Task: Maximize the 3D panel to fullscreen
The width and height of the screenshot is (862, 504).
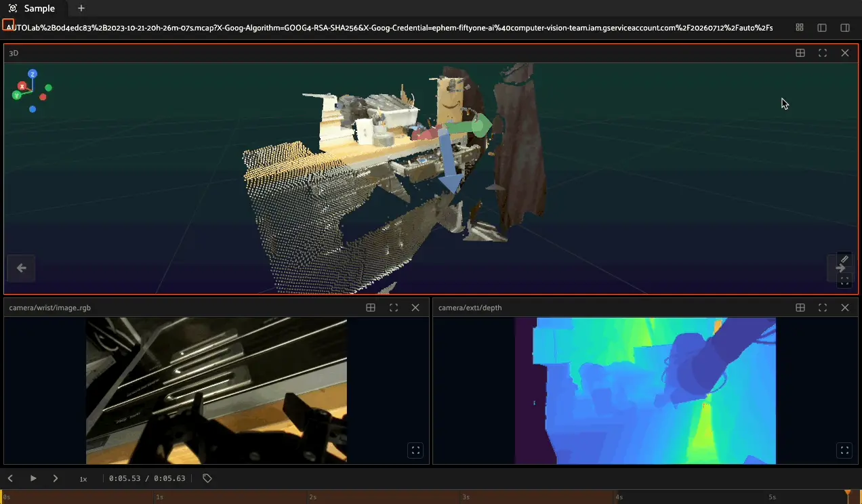Action: (823, 53)
